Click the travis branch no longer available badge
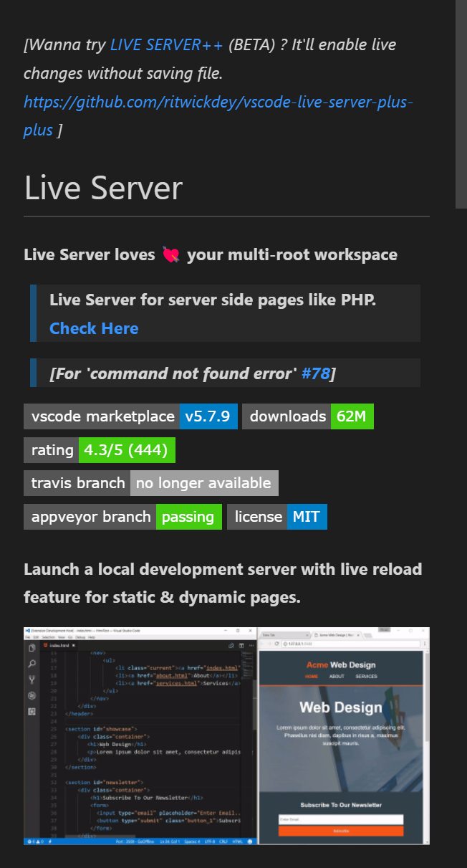Viewport: 467px width, 868px height. 151,483
